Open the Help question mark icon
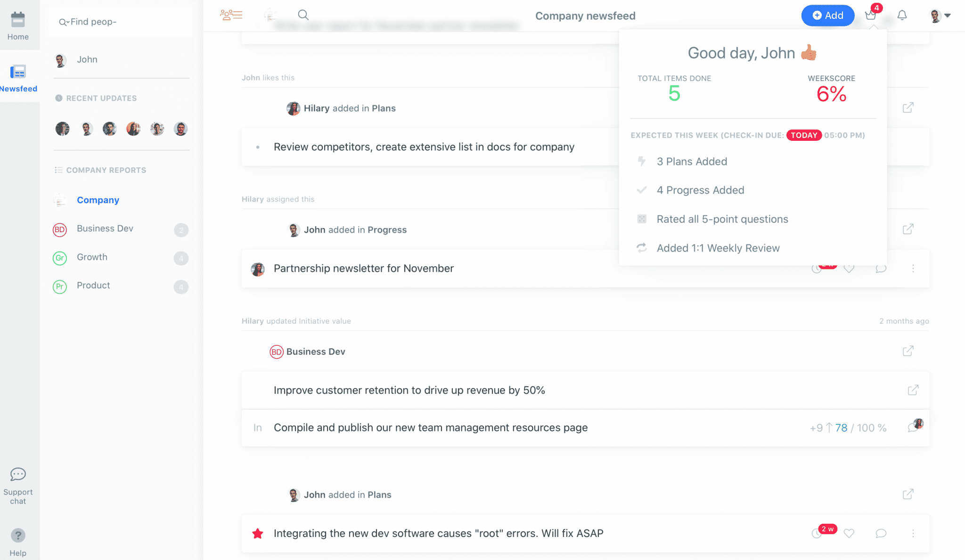Screen dimensions: 965x560 pyautogui.click(x=18, y=536)
